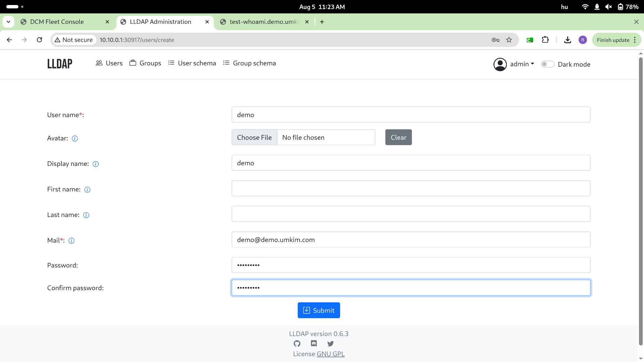The height and width of the screenshot is (362, 644).
Task: Click the hu keyboard layout indicator
Action: click(x=565, y=7)
